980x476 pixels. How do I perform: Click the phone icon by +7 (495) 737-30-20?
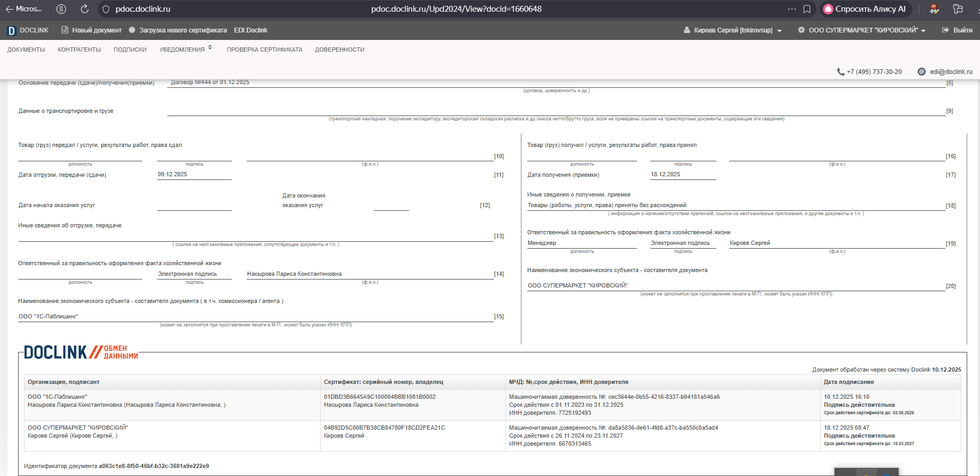coord(840,72)
